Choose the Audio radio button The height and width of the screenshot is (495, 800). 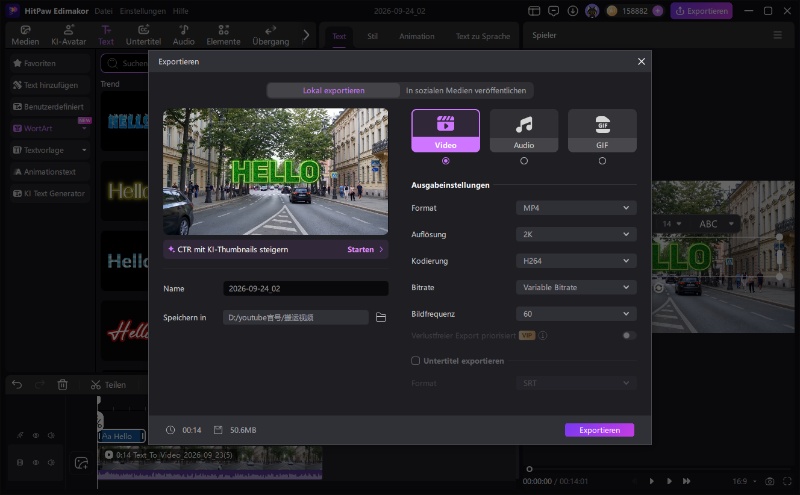524,161
